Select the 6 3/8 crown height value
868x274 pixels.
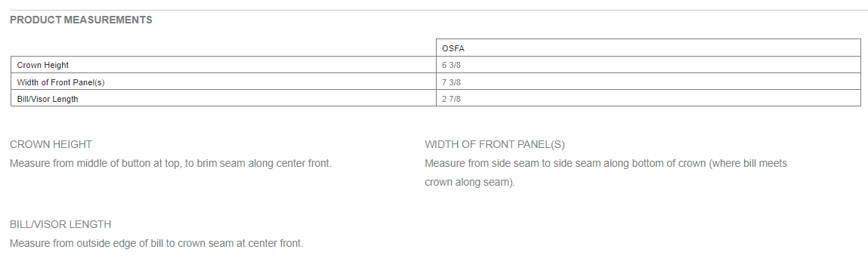point(452,65)
